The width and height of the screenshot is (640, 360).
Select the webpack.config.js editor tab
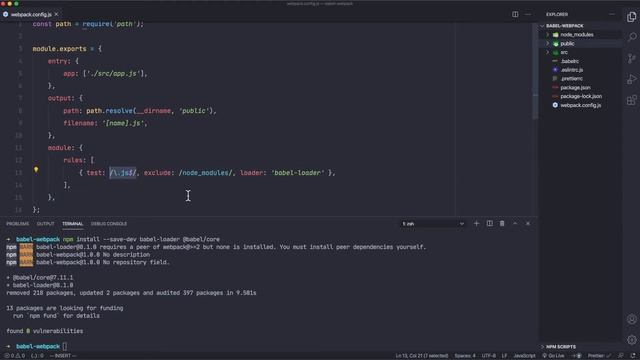click(31, 14)
